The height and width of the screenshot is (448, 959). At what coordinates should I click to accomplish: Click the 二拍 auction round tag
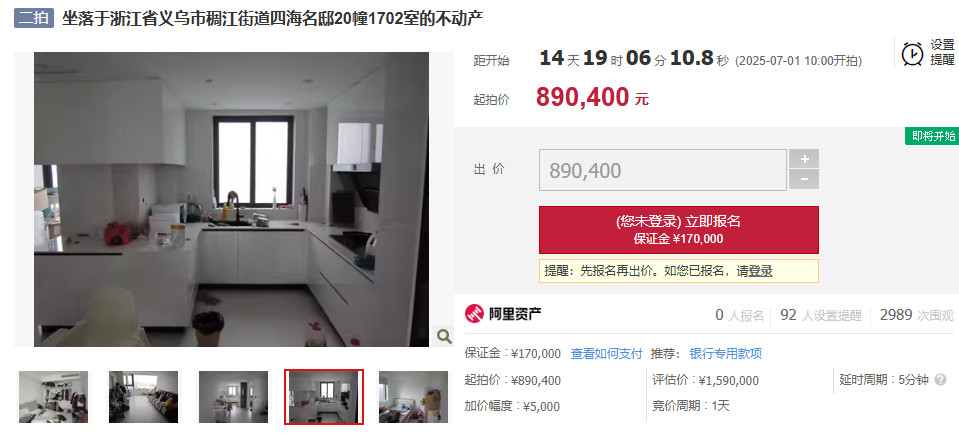click(x=34, y=18)
